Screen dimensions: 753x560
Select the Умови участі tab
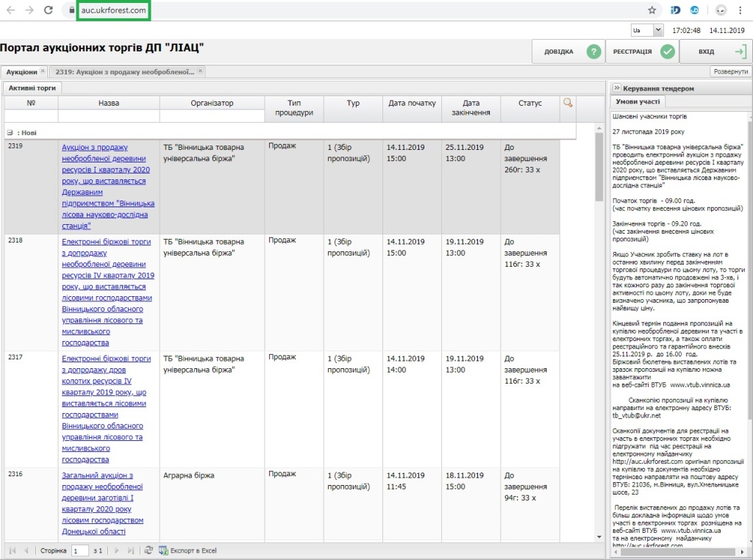[638, 101]
